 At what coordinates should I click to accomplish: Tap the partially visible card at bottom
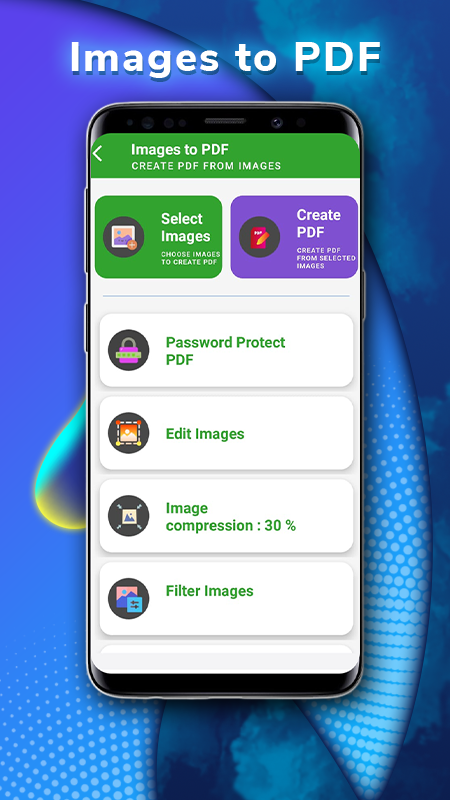(x=227, y=649)
